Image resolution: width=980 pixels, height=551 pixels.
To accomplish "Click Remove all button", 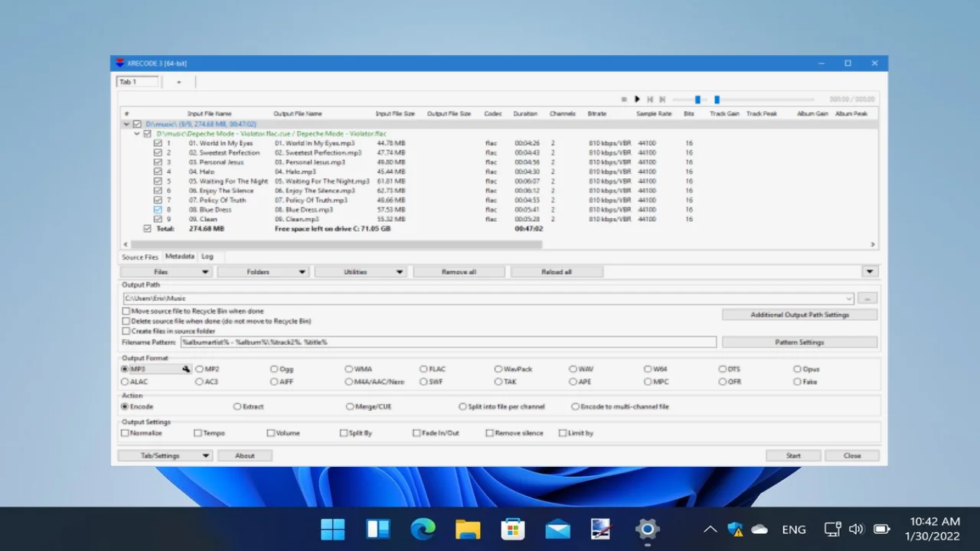I will 459,272.
